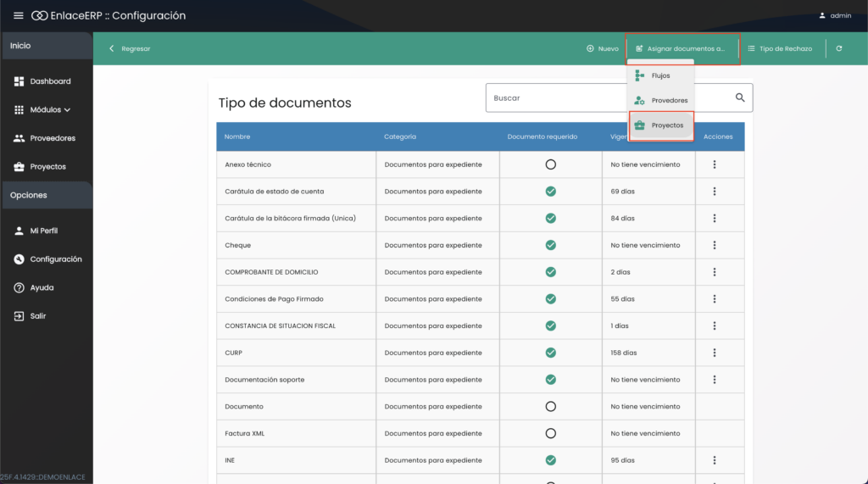This screenshot has height=484, width=868.
Task: Click the Nueva button
Action: (603, 49)
